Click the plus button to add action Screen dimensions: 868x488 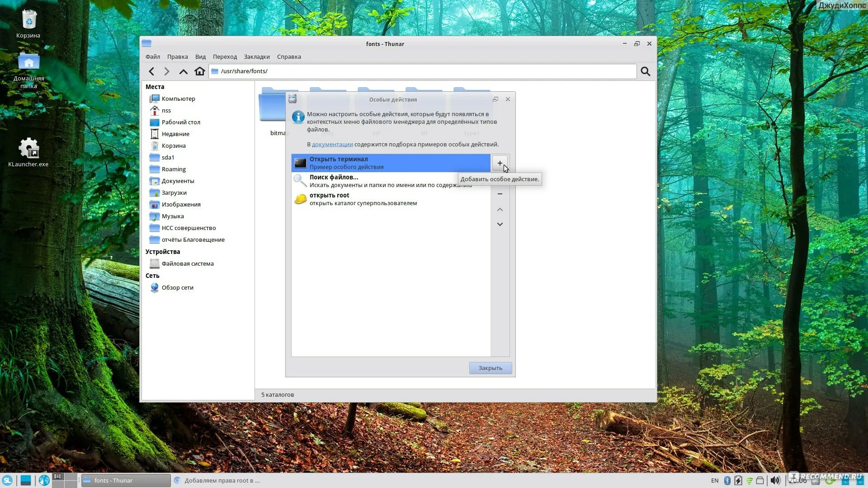click(500, 163)
